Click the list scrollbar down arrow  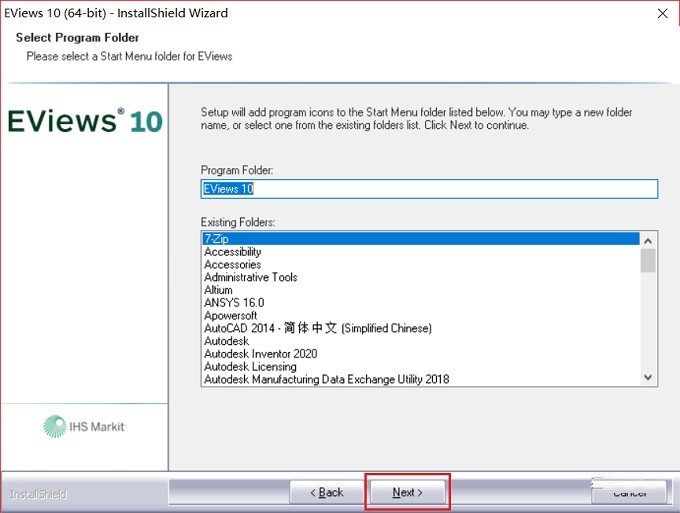[648, 377]
